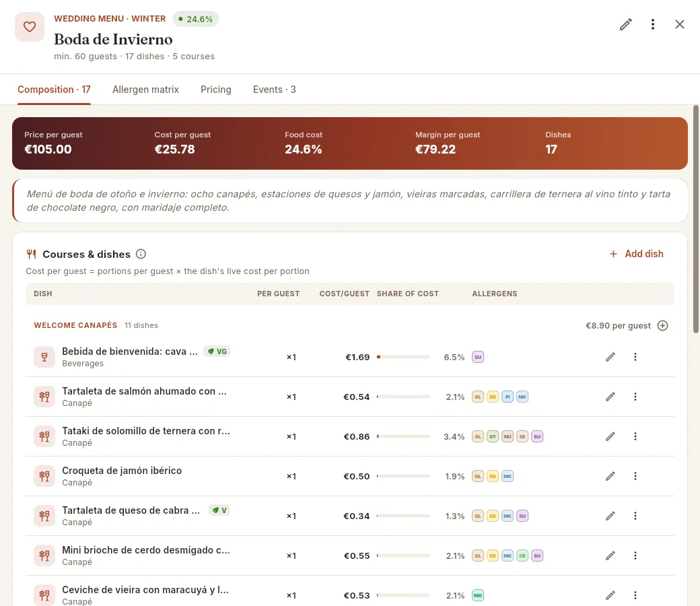The width and height of the screenshot is (700, 606).
Task: Click the SHARE OF COST column header
Action: [x=408, y=294]
